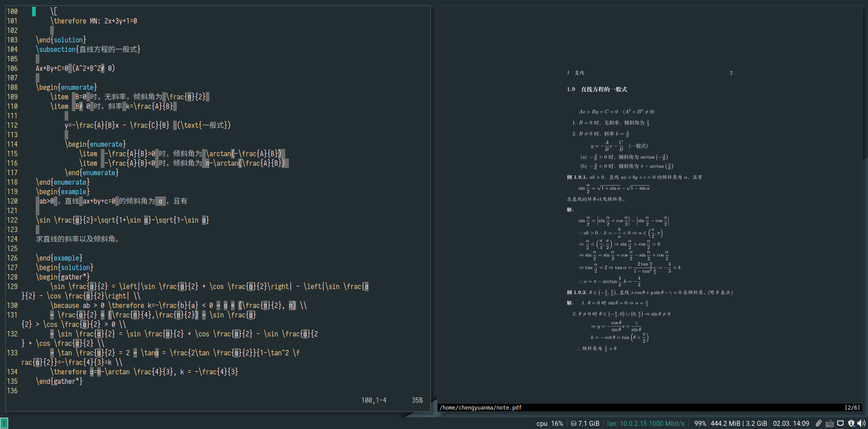Click the \subsection line in the editor
This screenshot has width=868, height=429.
click(88, 49)
